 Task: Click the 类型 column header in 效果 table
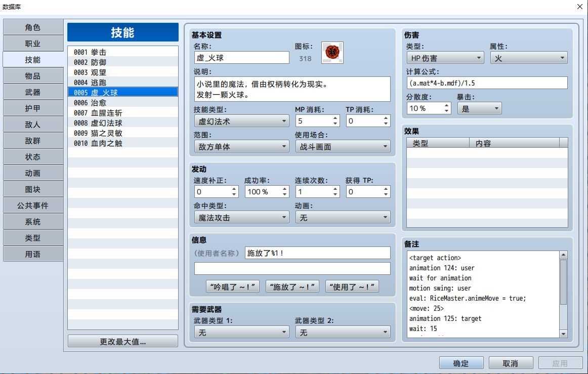(x=438, y=143)
